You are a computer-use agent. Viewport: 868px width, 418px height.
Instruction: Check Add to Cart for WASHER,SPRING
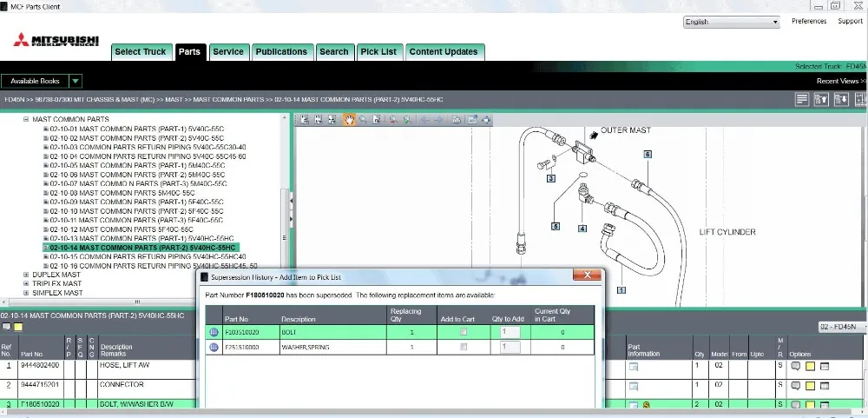point(464,347)
